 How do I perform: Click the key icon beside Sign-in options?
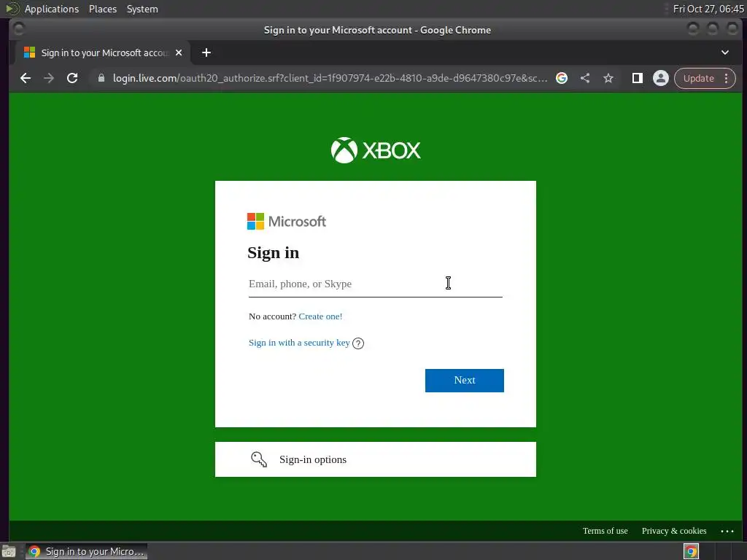(x=259, y=459)
